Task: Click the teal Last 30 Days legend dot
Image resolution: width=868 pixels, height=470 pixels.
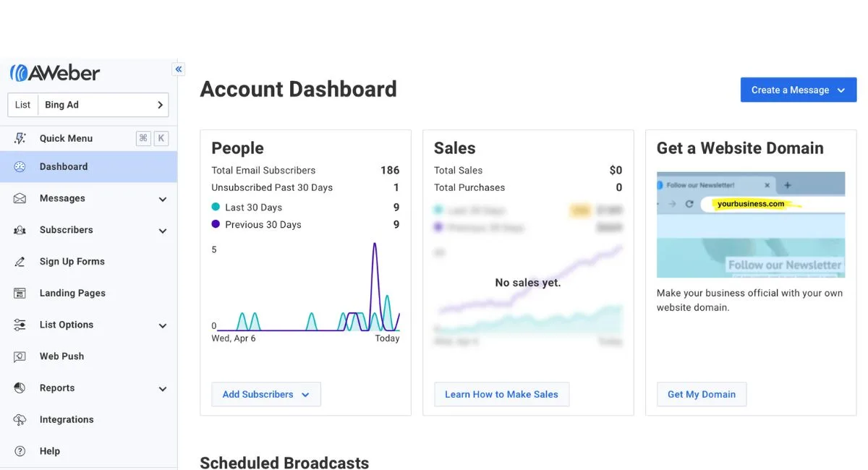Action: point(216,208)
